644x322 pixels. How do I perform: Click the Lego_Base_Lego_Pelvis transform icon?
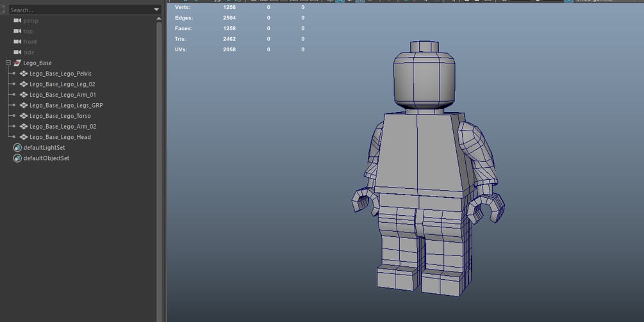[24, 74]
